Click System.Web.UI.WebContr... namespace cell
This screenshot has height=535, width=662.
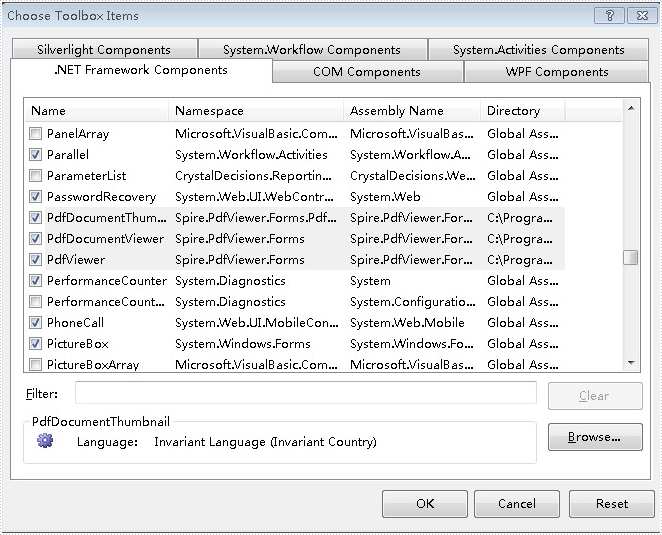point(254,197)
